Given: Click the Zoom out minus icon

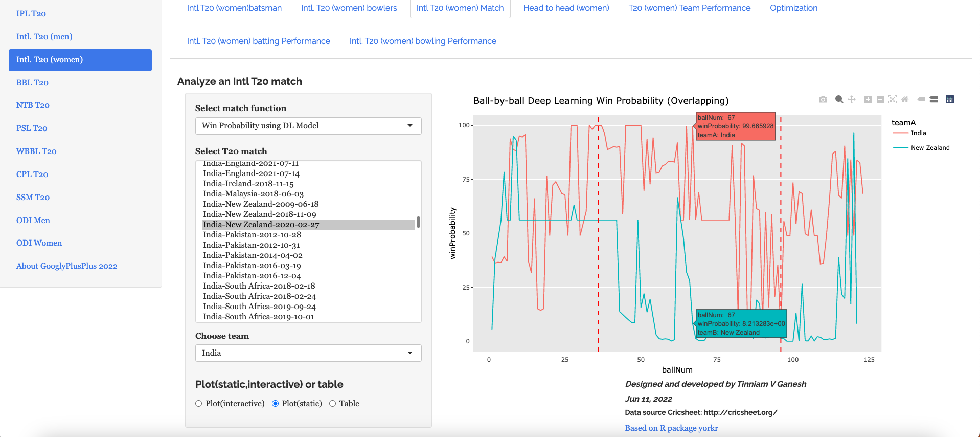Looking at the screenshot, I should (x=880, y=99).
